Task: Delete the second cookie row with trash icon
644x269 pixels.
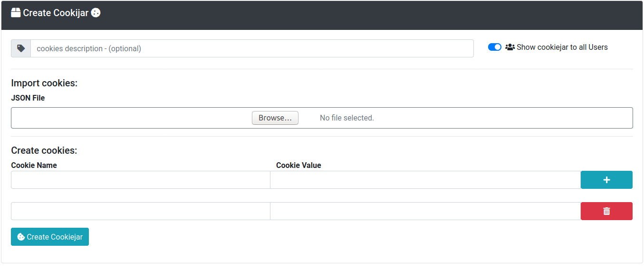Action: (x=606, y=211)
